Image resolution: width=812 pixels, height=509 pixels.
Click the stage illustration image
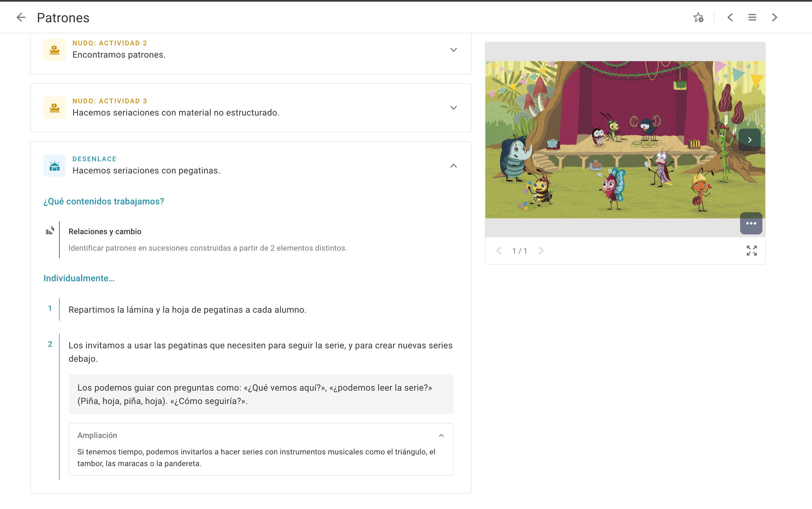625,140
